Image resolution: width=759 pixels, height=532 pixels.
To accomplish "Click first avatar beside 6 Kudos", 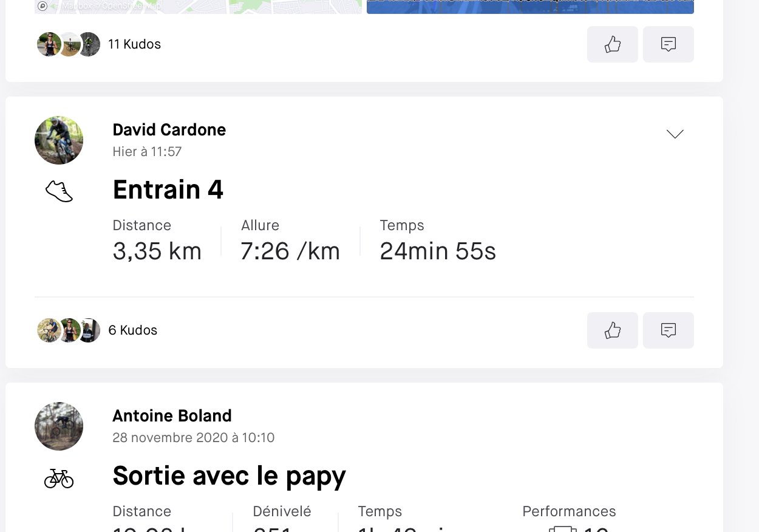I will 49,330.
